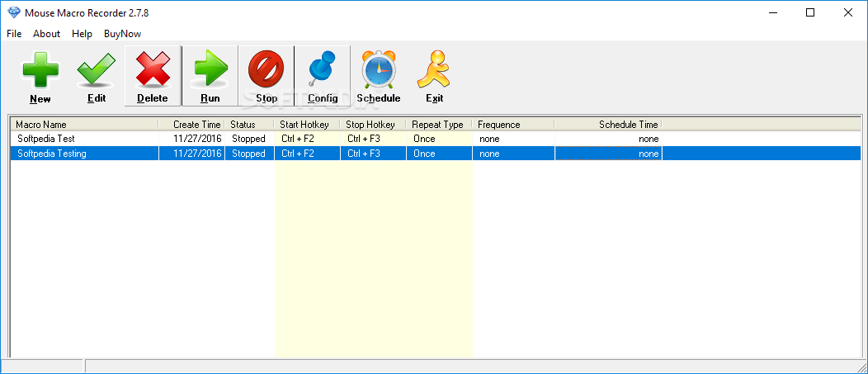Click the Delete label in toolbar
This screenshot has width=868, height=374.
point(153,98)
